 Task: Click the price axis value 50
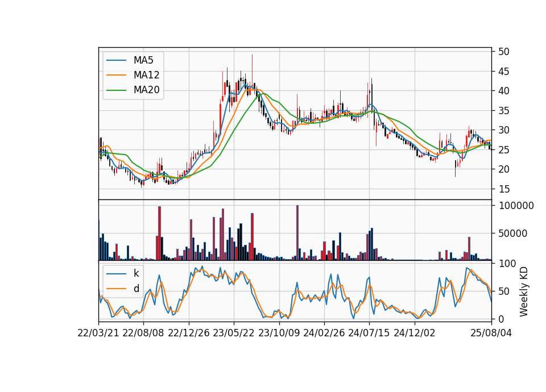tap(504, 52)
